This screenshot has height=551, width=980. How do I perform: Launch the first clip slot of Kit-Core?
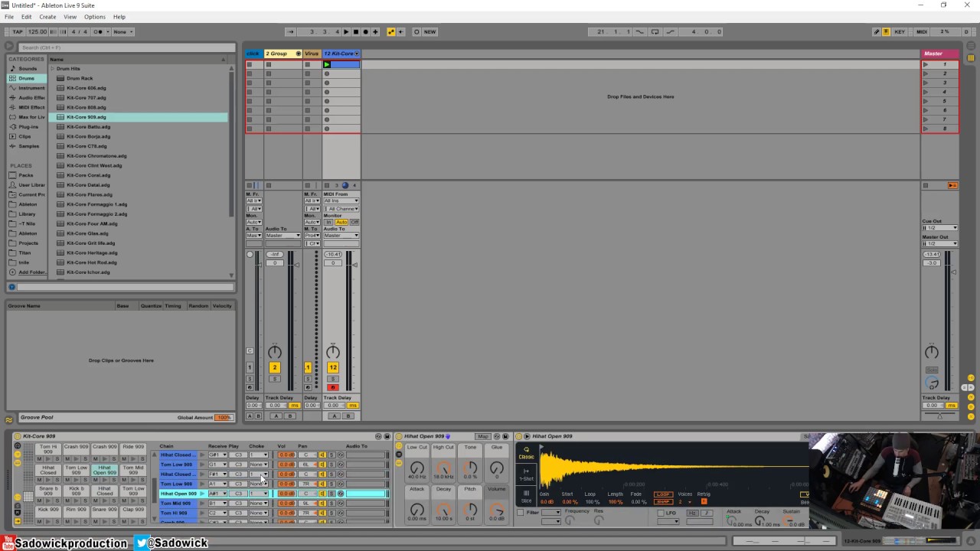pos(327,65)
